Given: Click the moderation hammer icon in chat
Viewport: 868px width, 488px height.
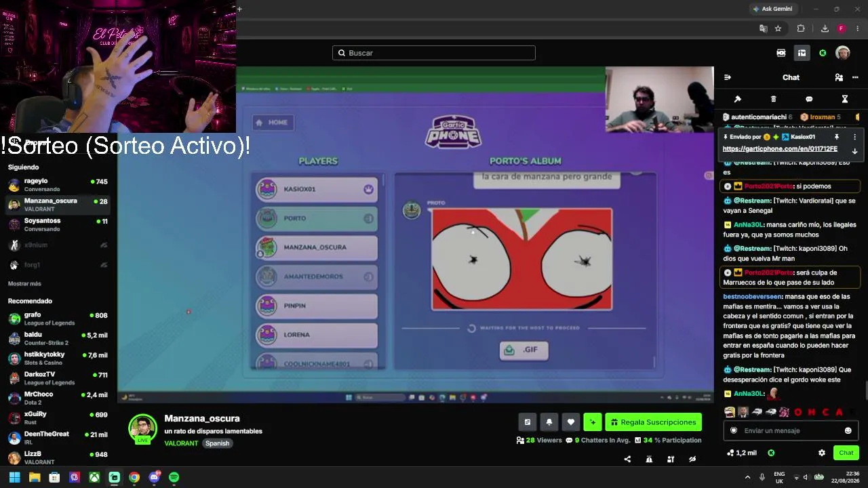Looking at the screenshot, I should (738, 99).
